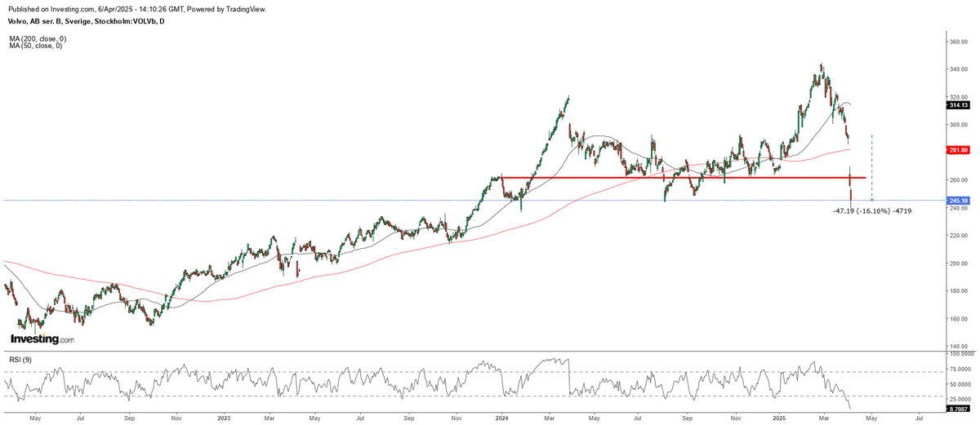Image resolution: width=980 pixels, height=425 pixels.
Task: Click the 2024 year label on time axis
Action: click(501, 417)
